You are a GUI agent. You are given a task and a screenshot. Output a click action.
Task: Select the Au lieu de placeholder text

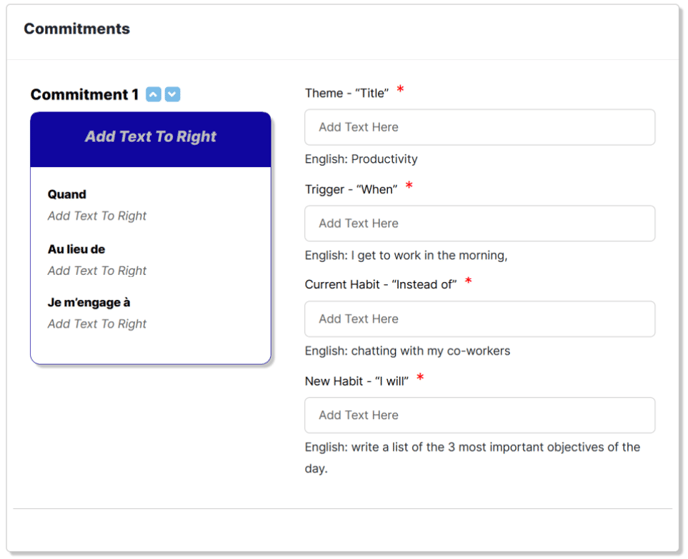(x=97, y=271)
